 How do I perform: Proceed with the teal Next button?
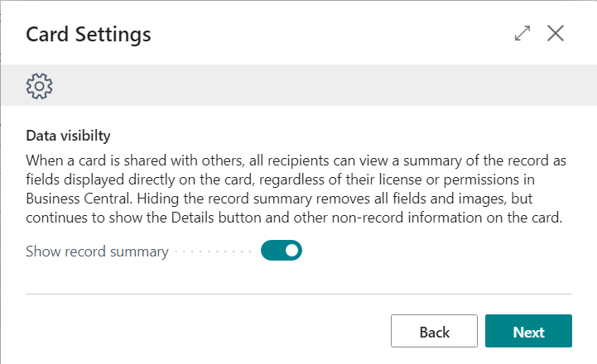(x=528, y=332)
